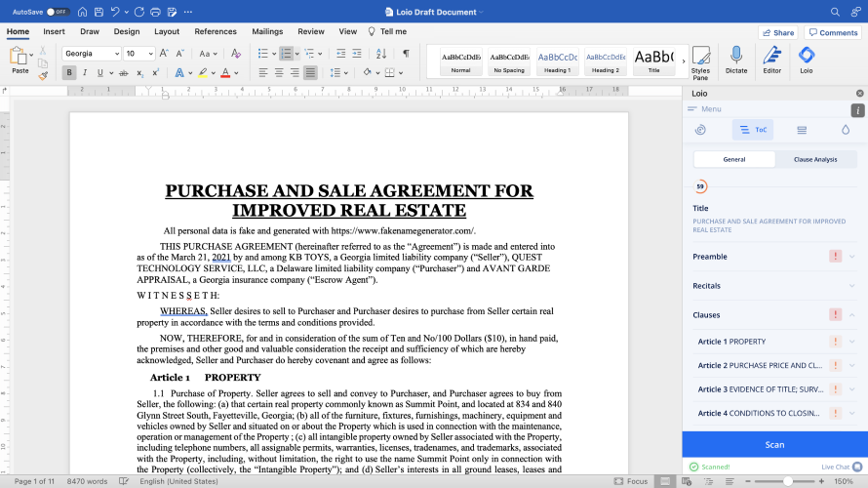
Task: Click the info icon in Loio panel
Action: [858, 109]
